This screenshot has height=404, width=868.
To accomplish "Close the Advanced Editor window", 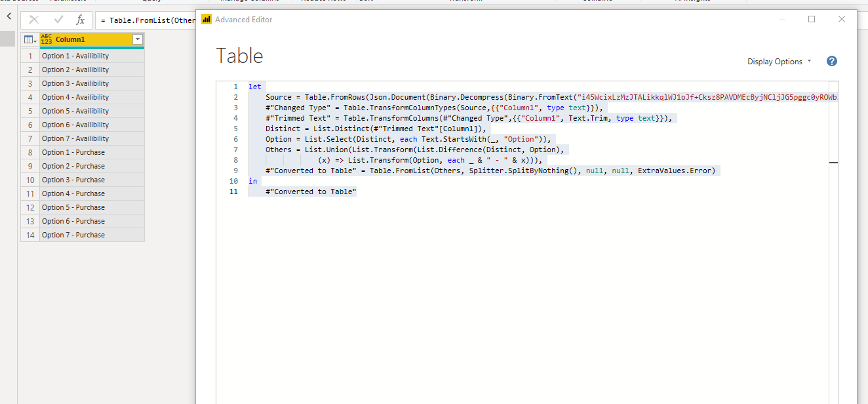I will click(x=842, y=20).
